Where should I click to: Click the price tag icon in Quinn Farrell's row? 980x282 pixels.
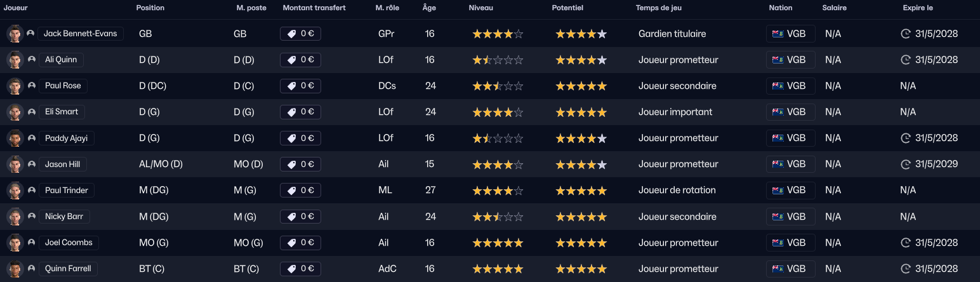[292, 269]
